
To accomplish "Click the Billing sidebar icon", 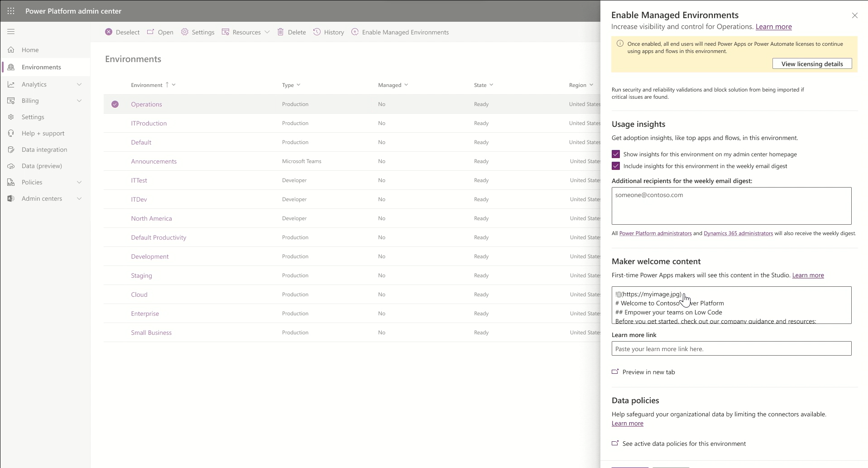I will tap(11, 101).
